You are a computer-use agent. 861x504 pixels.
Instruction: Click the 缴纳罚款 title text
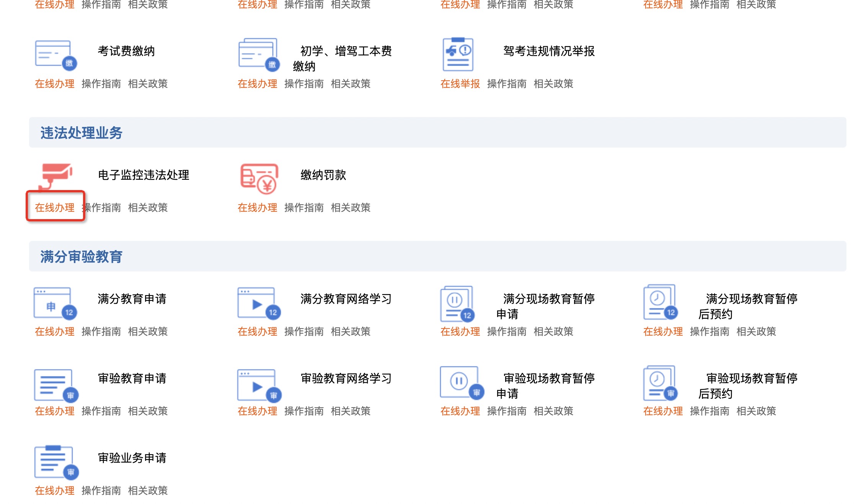(323, 175)
